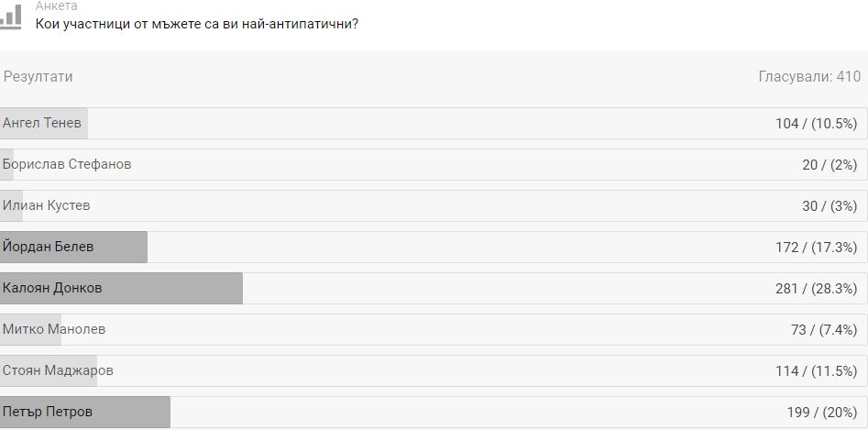This screenshot has width=868, height=430.
Task: Select the Ангел Тенев result row
Action: [x=434, y=124]
